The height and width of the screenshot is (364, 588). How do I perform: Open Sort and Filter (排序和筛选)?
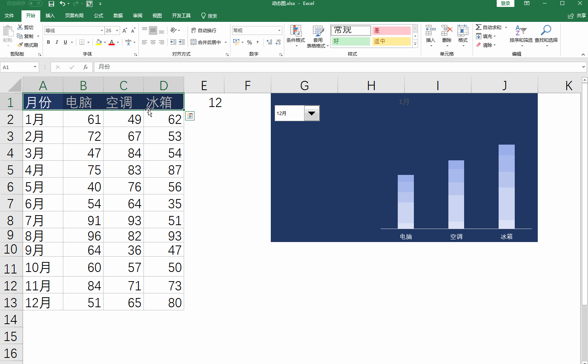point(520,31)
